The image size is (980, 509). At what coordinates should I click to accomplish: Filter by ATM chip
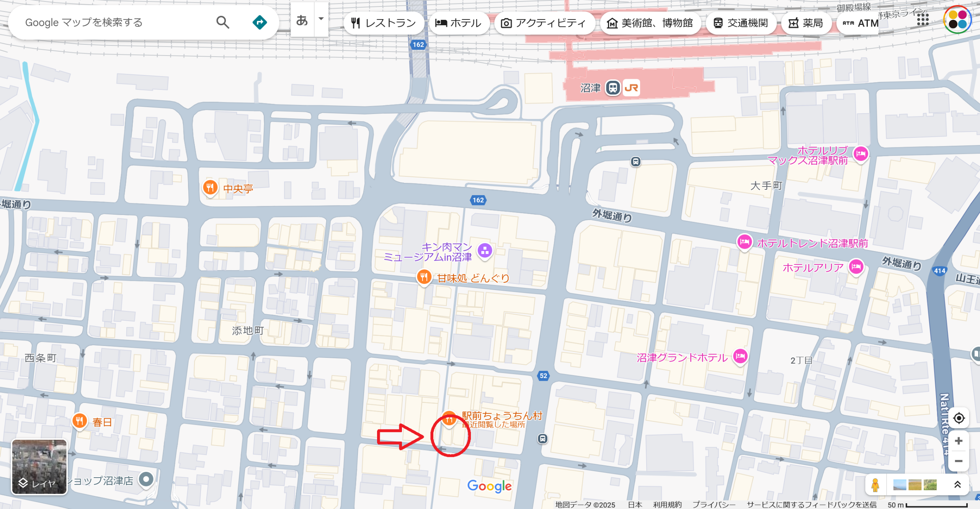pyautogui.click(x=858, y=23)
